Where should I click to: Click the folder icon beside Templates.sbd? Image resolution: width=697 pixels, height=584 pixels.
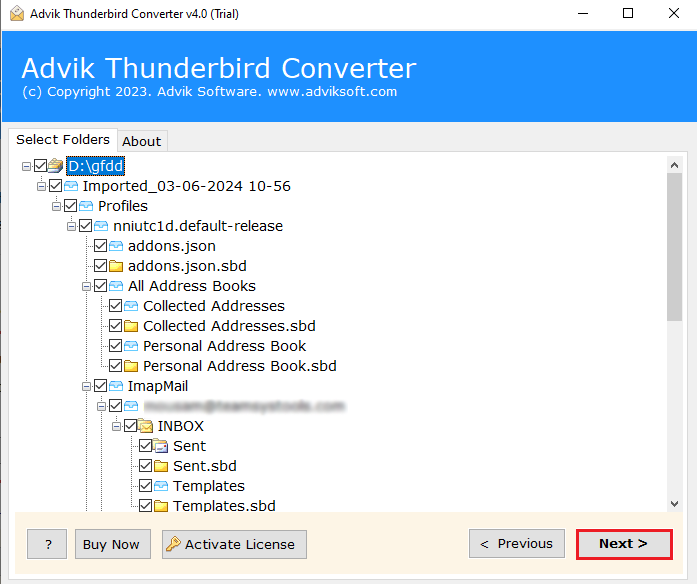161,506
